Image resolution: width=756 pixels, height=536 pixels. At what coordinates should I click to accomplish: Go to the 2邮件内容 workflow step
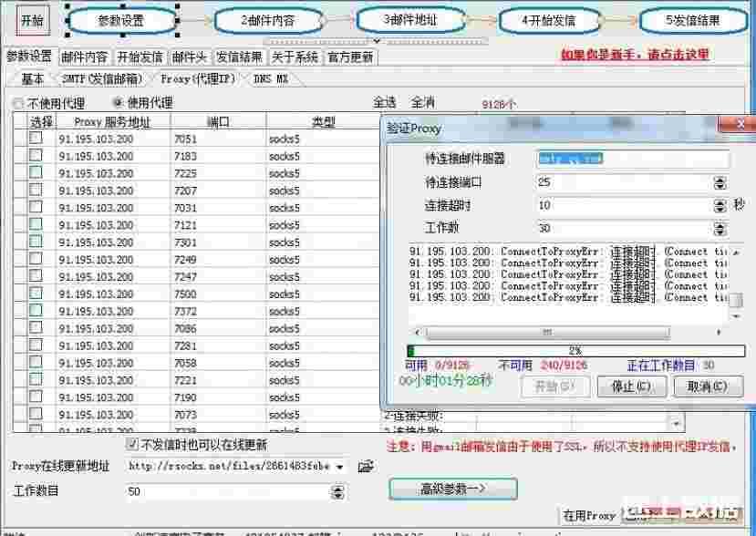click(268, 20)
